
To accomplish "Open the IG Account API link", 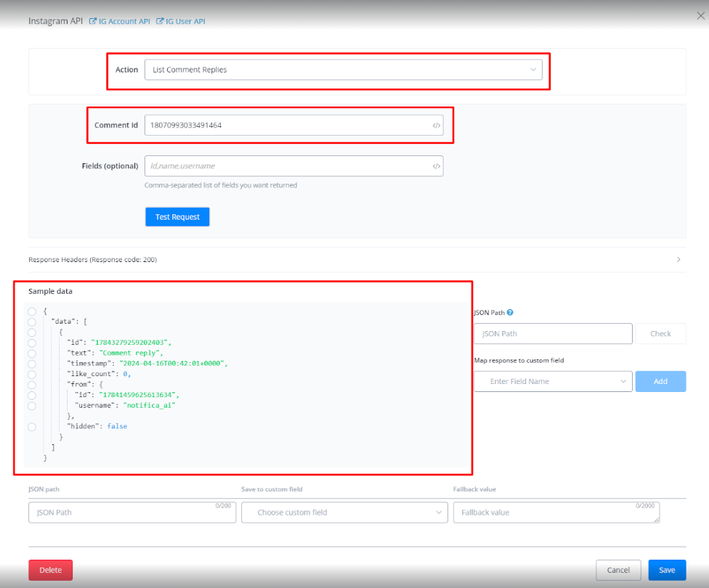I will pos(119,21).
